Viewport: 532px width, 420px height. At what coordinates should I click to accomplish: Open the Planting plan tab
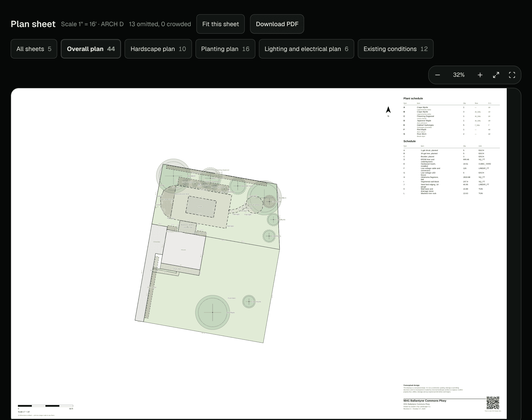(225, 49)
